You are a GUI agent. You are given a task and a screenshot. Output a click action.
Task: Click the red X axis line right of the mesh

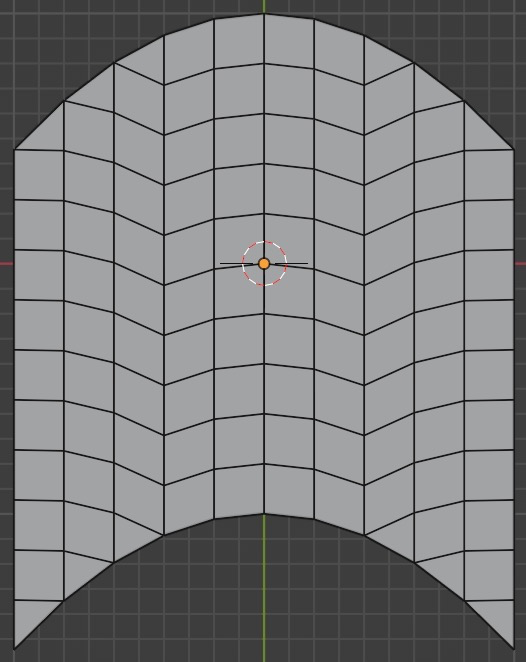click(x=521, y=264)
